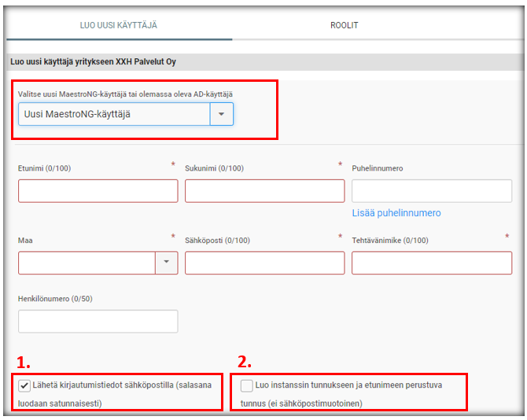
Task: Switch to the ROOLIT tab
Action: click(345, 25)
